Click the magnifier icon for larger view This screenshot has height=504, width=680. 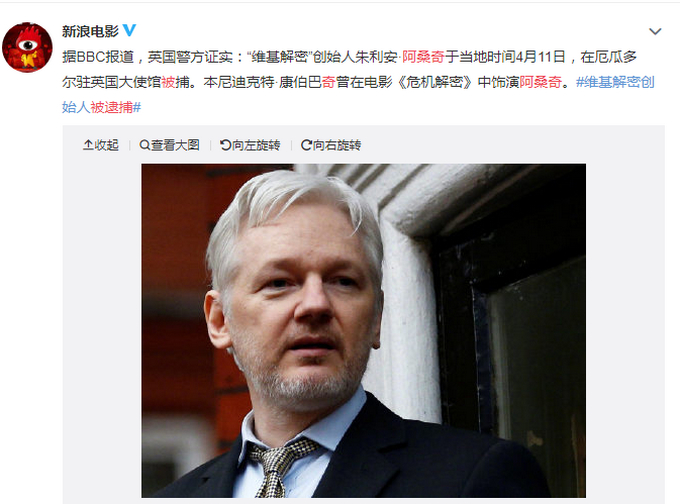click(144, 145)
